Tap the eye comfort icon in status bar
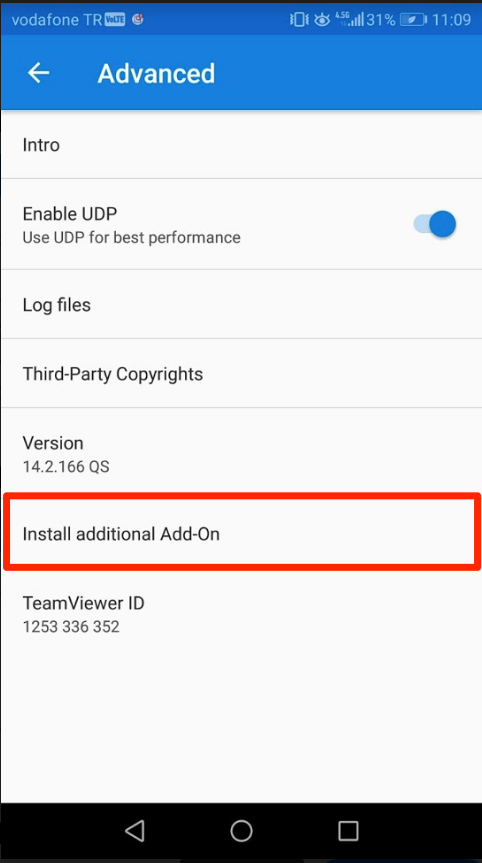 point(322,20)
